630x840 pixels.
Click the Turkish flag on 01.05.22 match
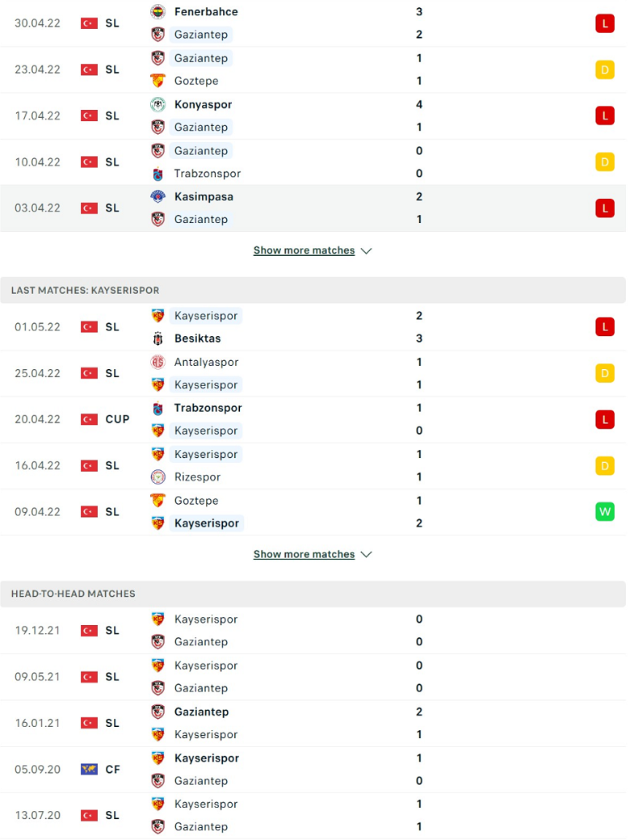[x=89, y=327]
